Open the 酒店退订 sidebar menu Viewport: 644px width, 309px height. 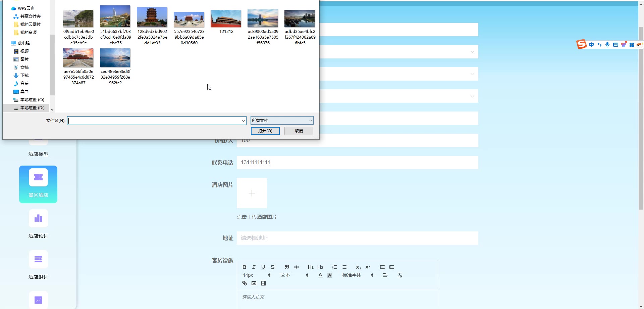click(x=38, y=266)
